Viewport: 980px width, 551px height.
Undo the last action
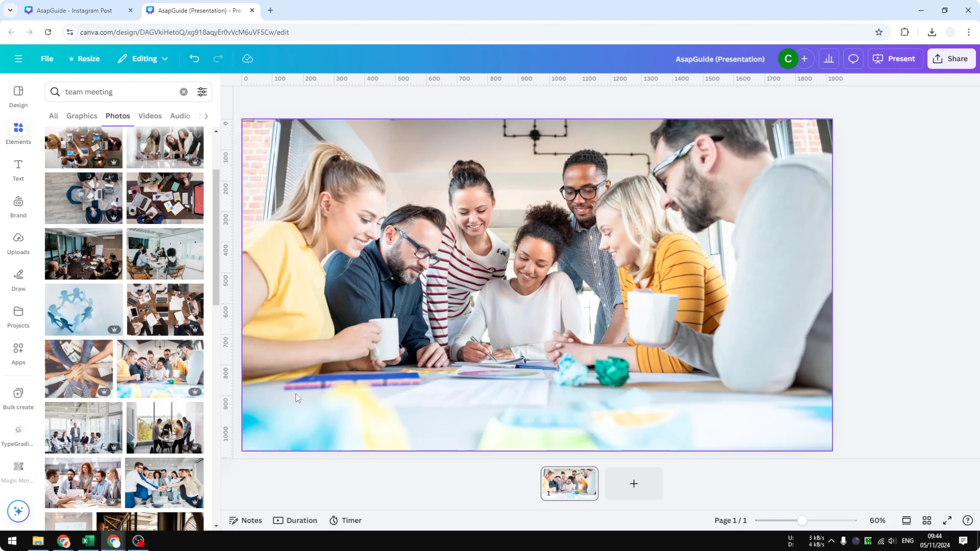[x=194, y=59]
